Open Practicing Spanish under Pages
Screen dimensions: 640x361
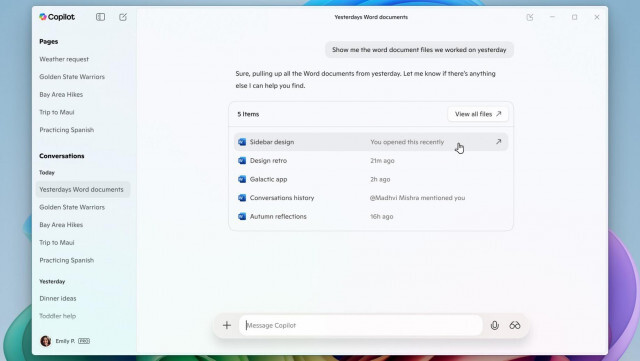67,130
